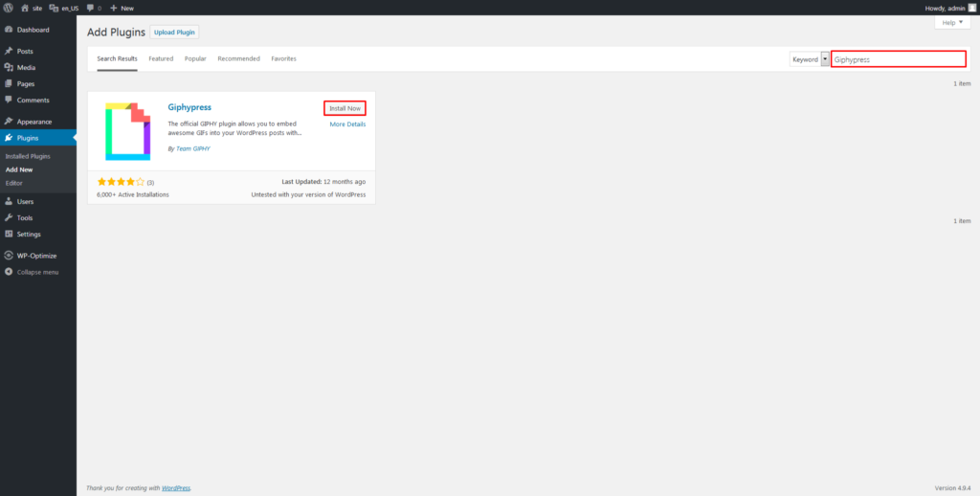Image resolution: width=980 pixels, height=496 pixels.
Task: Open Comments in the sidebar
Action: click(x=33, y=101)
